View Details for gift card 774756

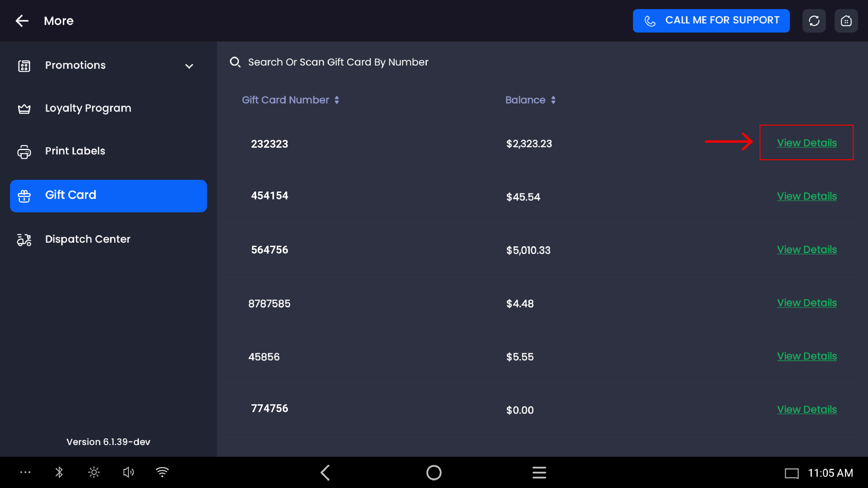[807, 409]
